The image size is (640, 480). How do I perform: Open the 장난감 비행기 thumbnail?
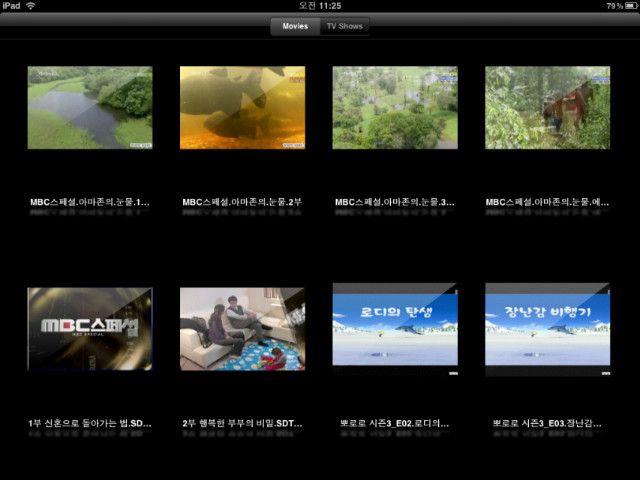pos(548,329)
